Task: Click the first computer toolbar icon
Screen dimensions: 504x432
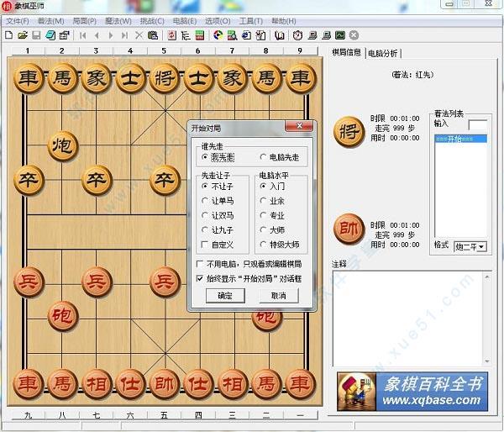Action: [x=312, y=35]
